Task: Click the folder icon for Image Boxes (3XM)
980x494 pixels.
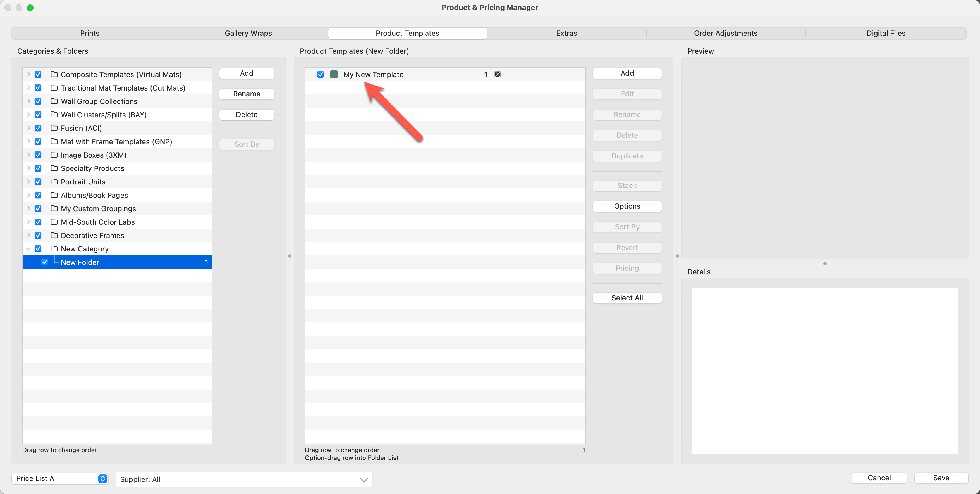Action: click(x=54, y=155)
